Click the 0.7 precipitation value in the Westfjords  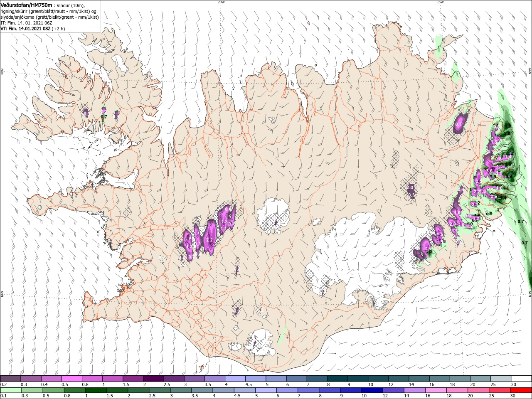click(104, 117)
